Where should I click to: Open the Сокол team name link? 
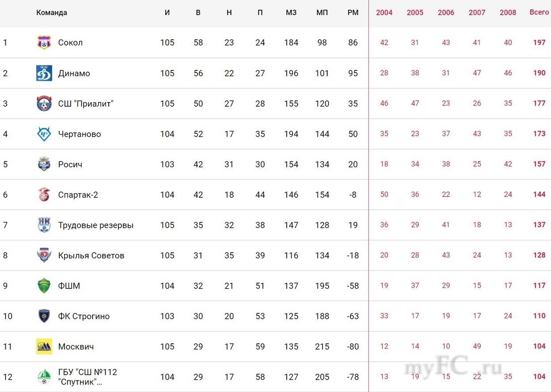coord(70,42)
